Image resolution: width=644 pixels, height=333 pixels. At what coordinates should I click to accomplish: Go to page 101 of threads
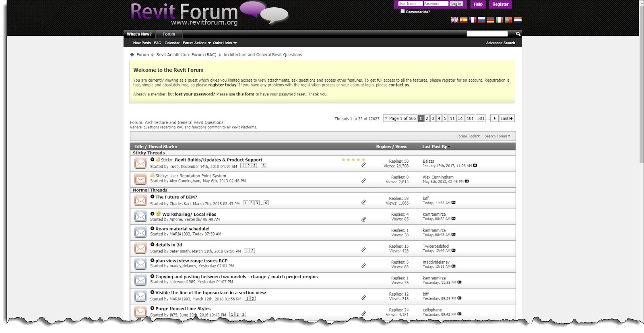click(470, 118)
